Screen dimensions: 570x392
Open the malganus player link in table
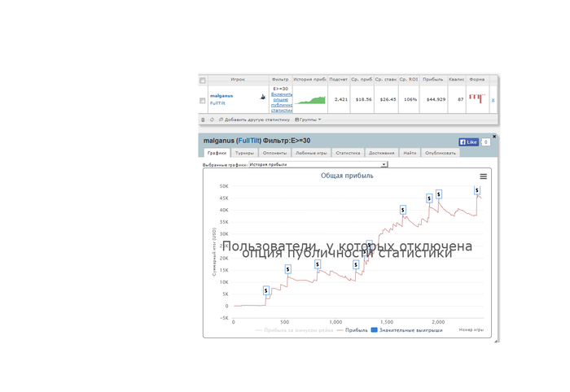[x=221, y=96]
